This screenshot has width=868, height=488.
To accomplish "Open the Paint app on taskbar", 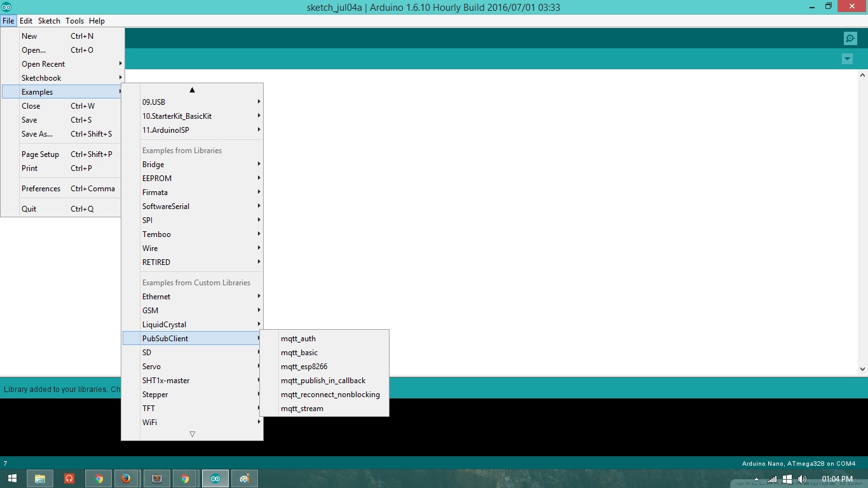I will pyautogui.click(x=244, y=478).
